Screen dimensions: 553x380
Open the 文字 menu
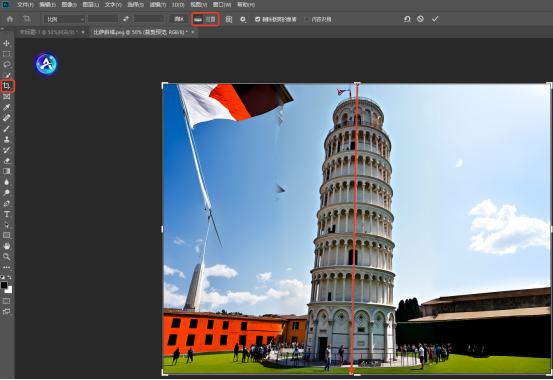(x=113, y=5)
